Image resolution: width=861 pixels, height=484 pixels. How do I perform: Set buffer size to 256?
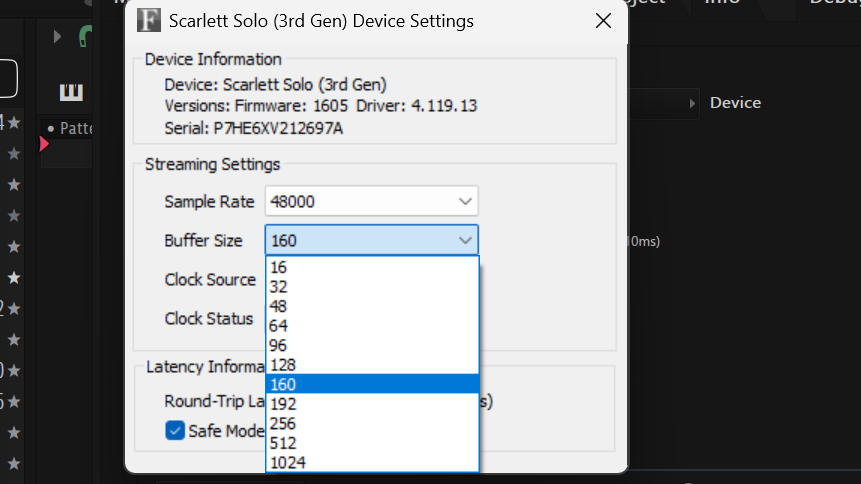click(372, 424)
